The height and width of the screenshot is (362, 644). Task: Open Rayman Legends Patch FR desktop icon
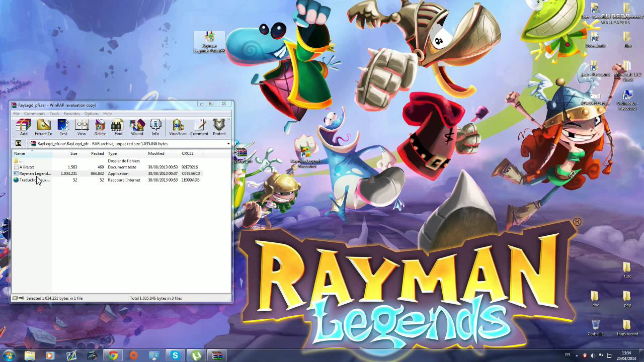point(209,42)
